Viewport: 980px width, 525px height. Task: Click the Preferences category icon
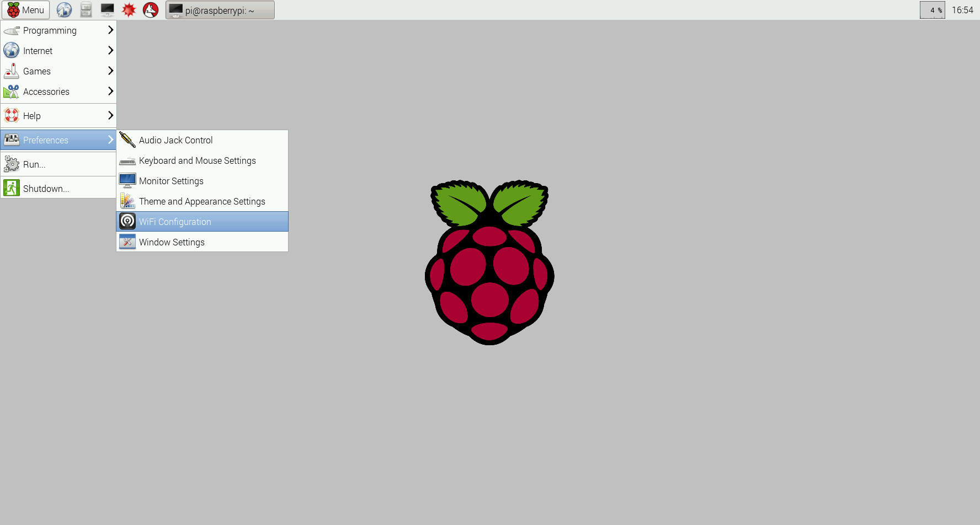point(12,140)
